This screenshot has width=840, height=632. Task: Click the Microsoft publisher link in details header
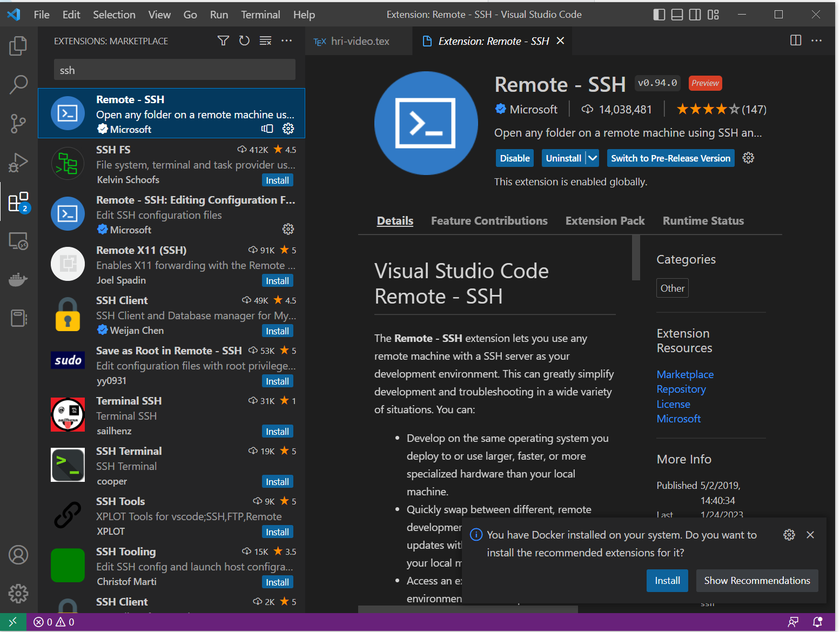tap(533, 109)
